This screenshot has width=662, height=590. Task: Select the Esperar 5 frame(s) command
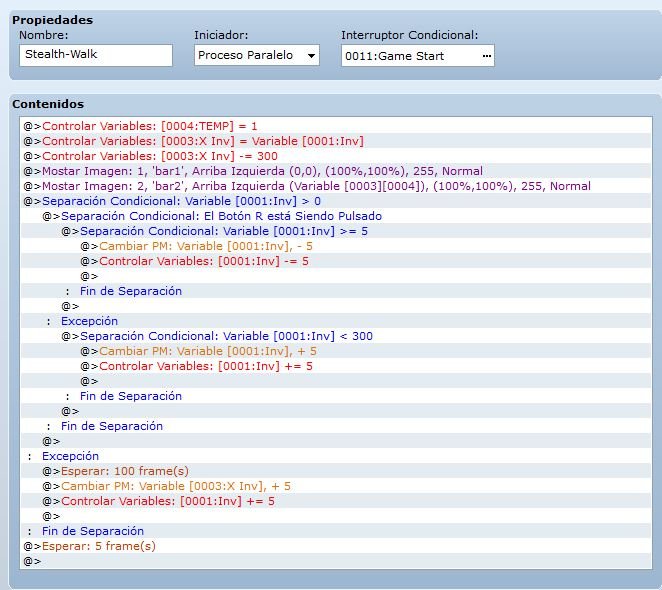tap(336, 546)
